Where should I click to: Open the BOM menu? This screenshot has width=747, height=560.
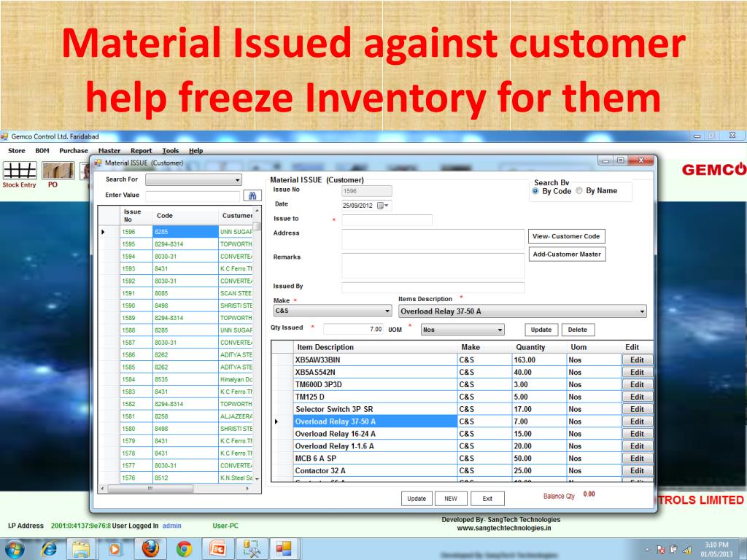(x=42, y=151)
